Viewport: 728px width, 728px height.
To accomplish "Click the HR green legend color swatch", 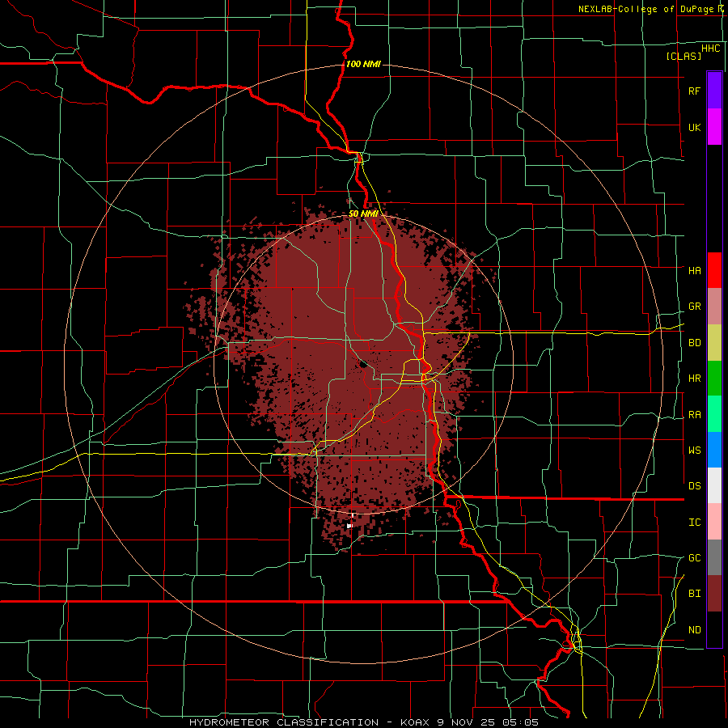I will 714,378.
